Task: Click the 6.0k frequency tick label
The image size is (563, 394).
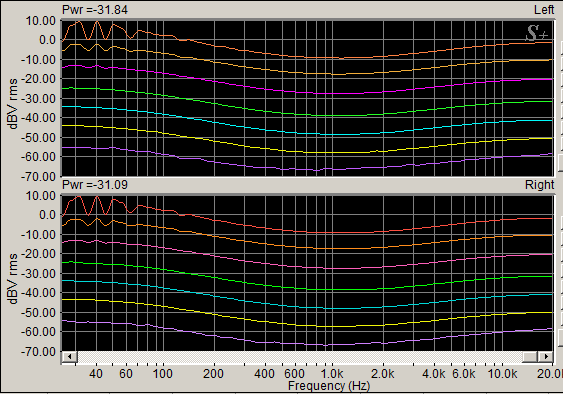Action: 464,374
